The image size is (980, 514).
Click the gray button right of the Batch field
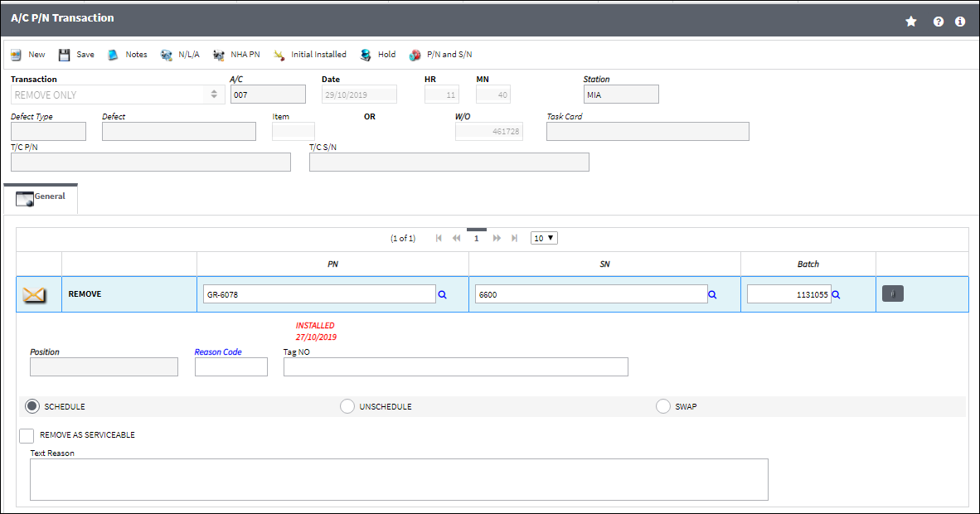[x=892, y=293]
